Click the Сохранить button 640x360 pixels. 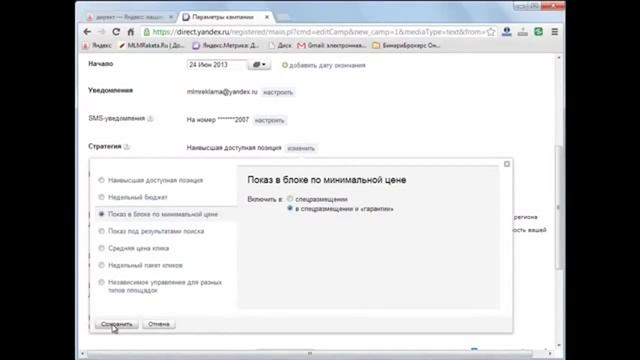click(117, 324)
